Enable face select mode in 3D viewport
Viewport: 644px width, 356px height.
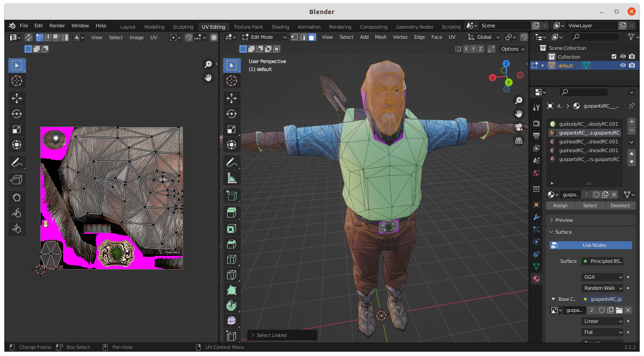312,37
